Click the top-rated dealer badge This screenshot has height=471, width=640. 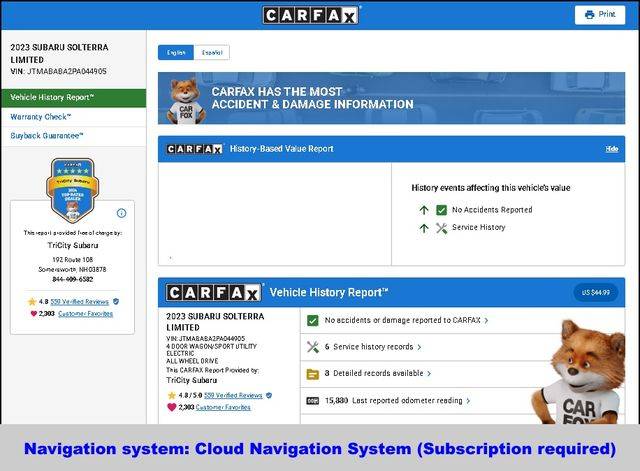point(73,190)
